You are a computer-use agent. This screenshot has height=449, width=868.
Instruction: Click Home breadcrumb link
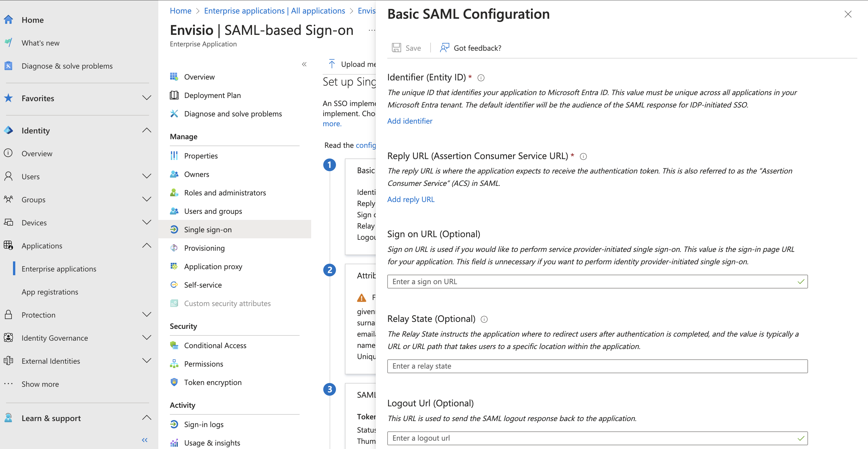pyautogui.click(x=181, y=11)
